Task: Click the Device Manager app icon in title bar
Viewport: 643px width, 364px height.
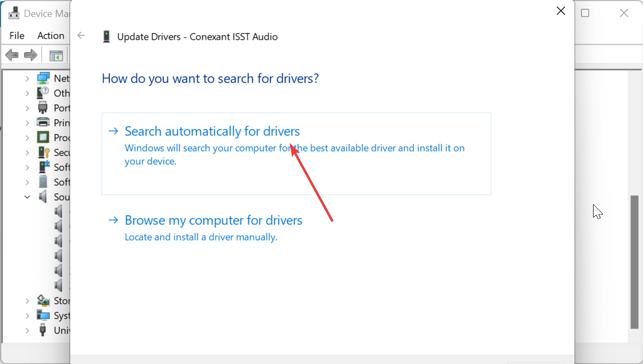Action: click(x=14, y=13)
